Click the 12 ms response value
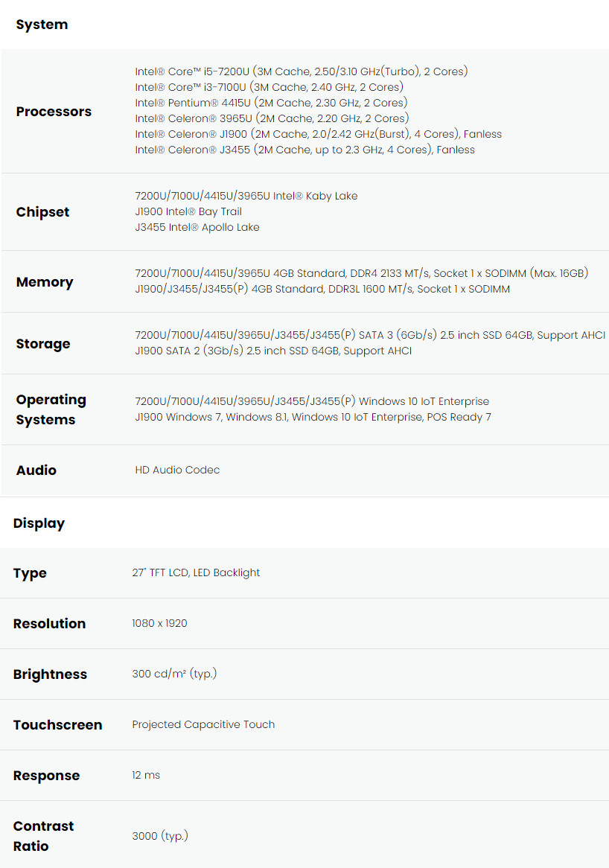The image size is (609, 868). click(x=146, y=775)
